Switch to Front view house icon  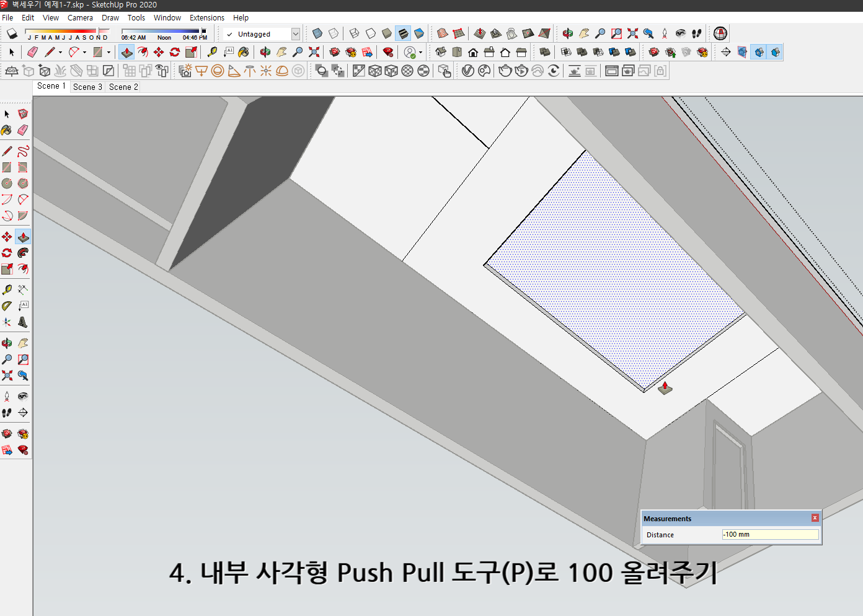point(473,52)
